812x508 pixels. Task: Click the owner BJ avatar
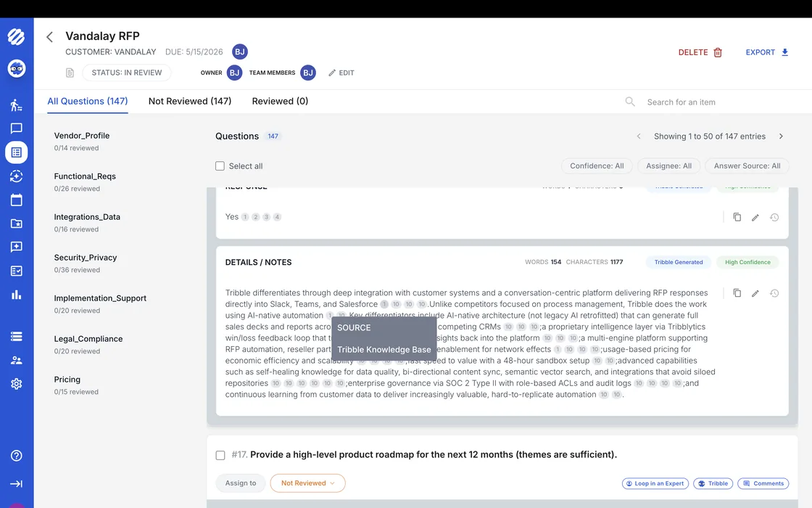coord(235,73)
